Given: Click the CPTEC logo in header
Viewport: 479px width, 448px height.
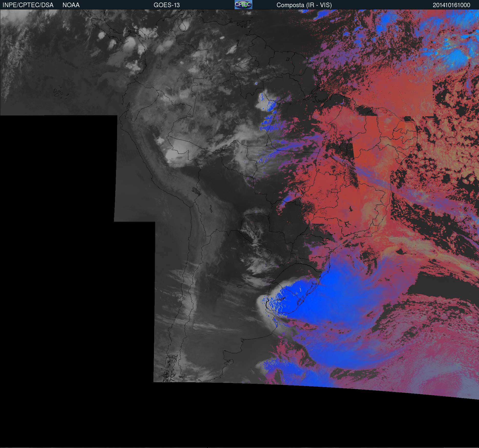Looking at the screenshot, I should (x=243, y=5).
